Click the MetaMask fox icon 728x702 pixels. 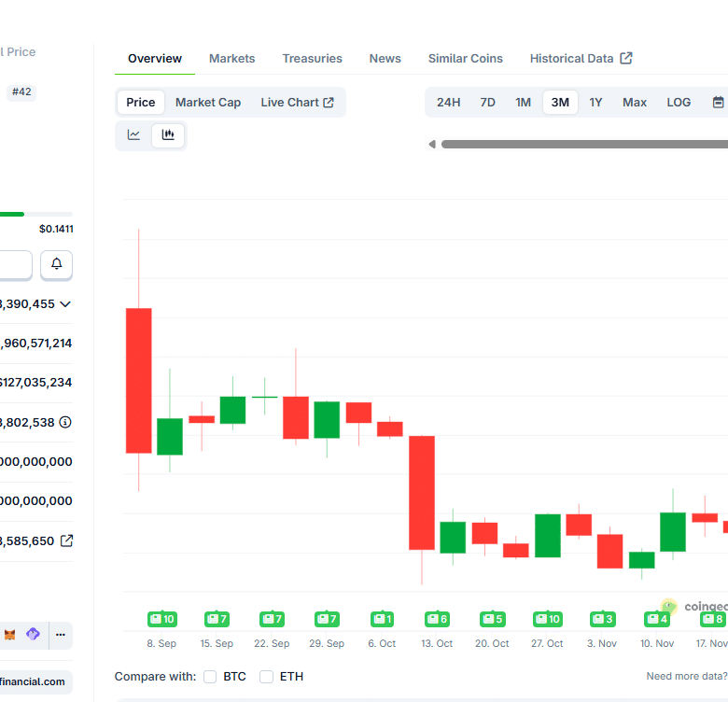[x=10, y=635]
